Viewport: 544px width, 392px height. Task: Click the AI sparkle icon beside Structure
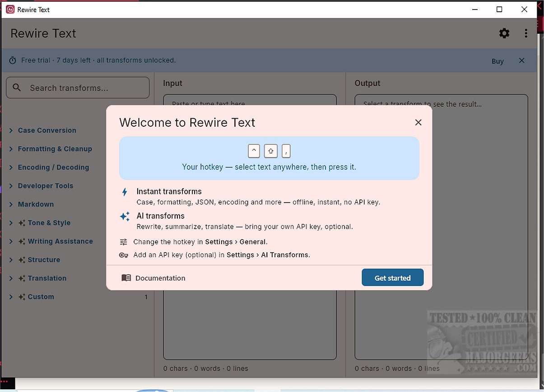point(21,260)
